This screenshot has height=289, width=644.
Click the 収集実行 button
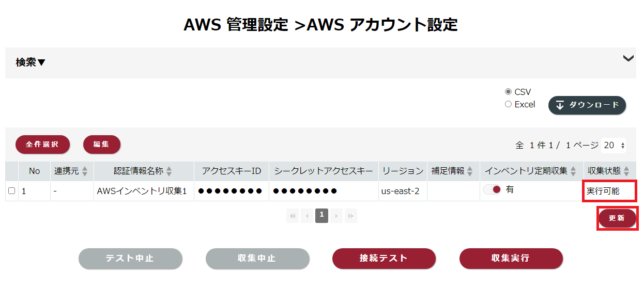511,259
